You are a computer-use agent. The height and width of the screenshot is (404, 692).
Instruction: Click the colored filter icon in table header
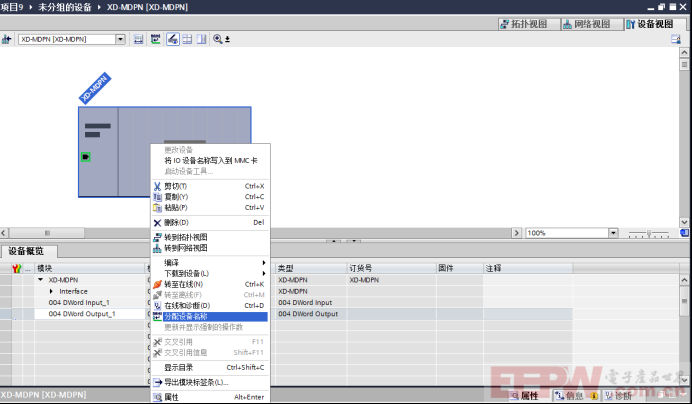(17, 268)
